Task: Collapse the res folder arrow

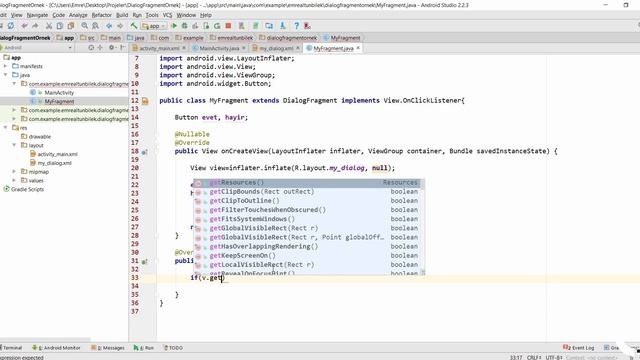Action: coord(6,128)
